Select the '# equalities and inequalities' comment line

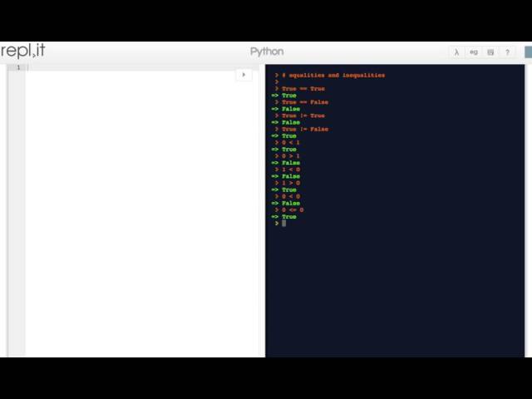[x=333, y=76]
